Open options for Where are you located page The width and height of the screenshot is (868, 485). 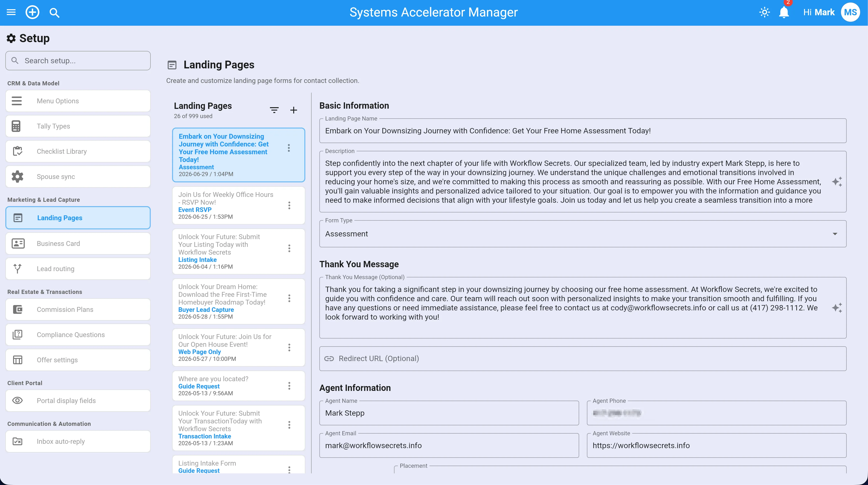coord(289,386)
